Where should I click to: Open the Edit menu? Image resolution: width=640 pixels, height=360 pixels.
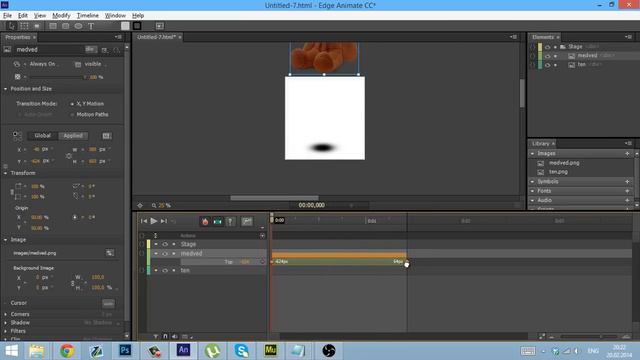point(23,16)
